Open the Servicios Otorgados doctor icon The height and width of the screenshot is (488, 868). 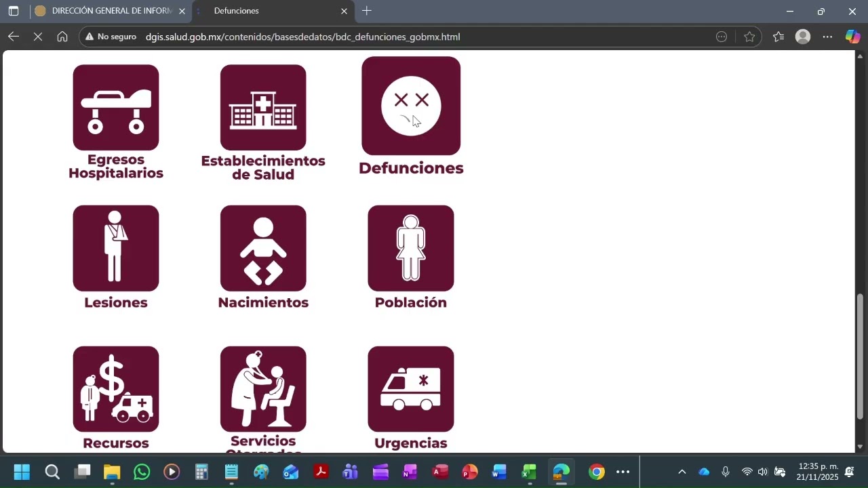[263, 389]
